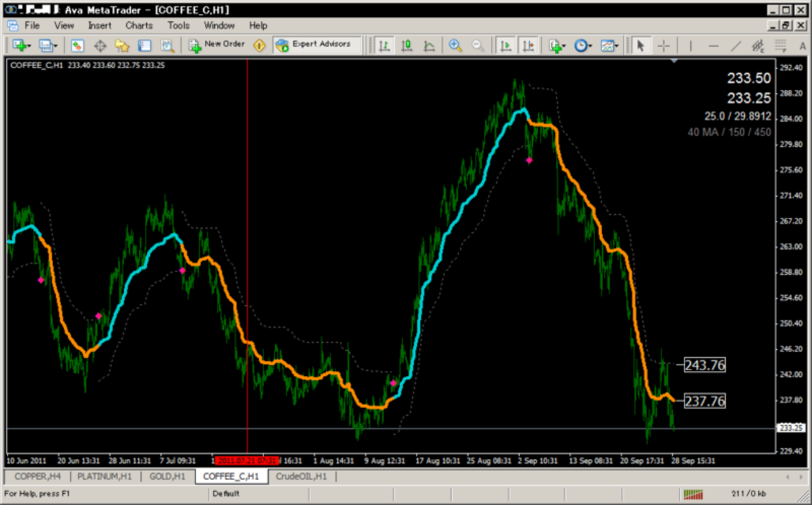Click the 25.0 / 29.8912 indicator text
Screen dimensions: 812x505
(x=738, y=117)
